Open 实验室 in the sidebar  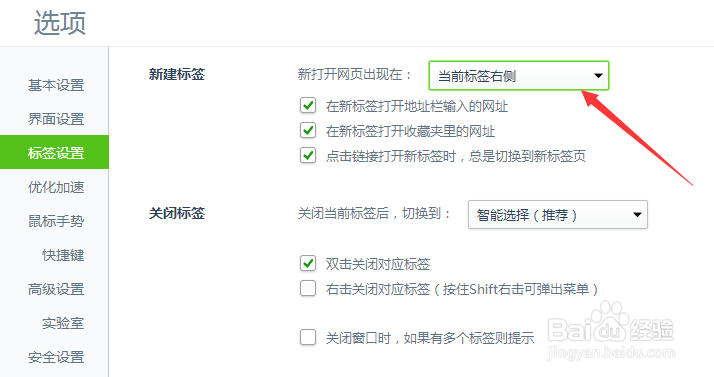coord(63,323)
